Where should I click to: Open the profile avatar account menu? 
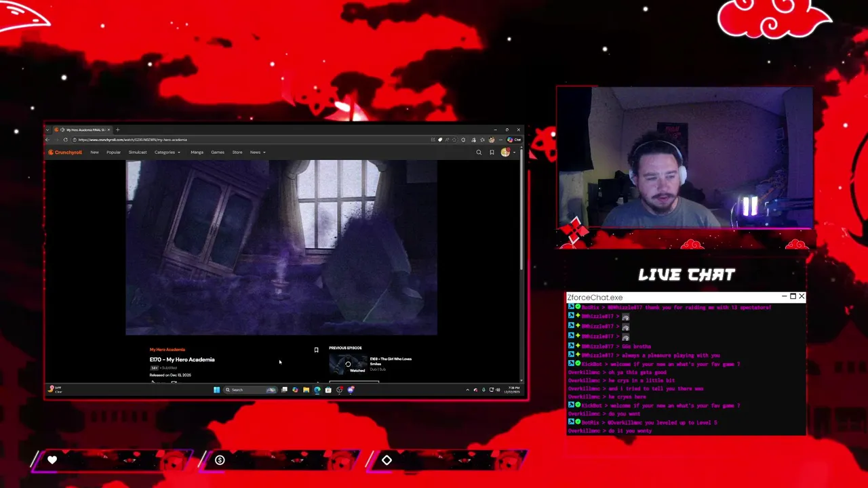(x=505, y=152)
